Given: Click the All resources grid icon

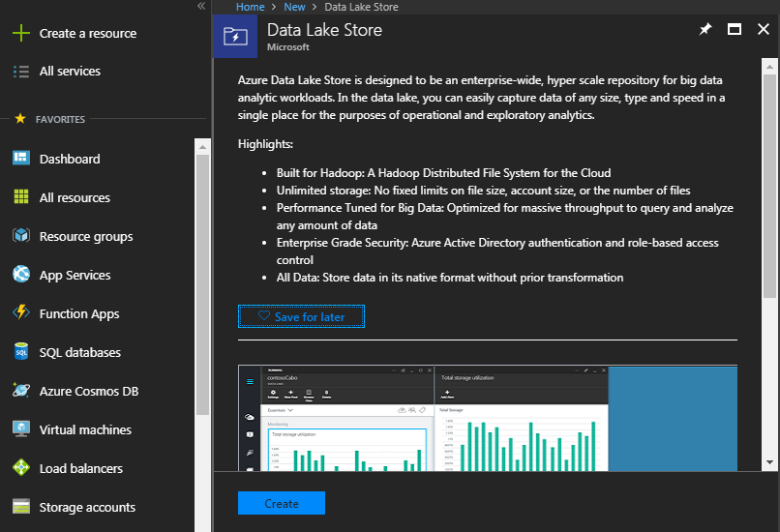Looking at the screenshot, I should point(21,197).
